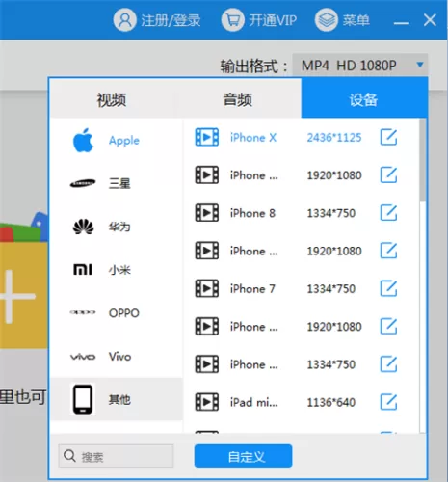Viewport: 448px width, 482px height.
Task: Open the 菜单 menu
Action: click(356, 20)
